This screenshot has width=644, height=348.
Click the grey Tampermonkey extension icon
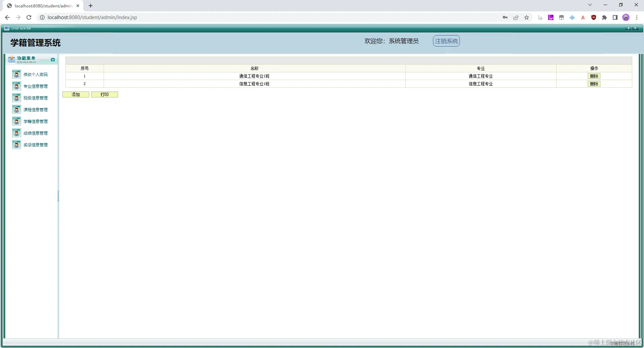click(x=561, y=17)
